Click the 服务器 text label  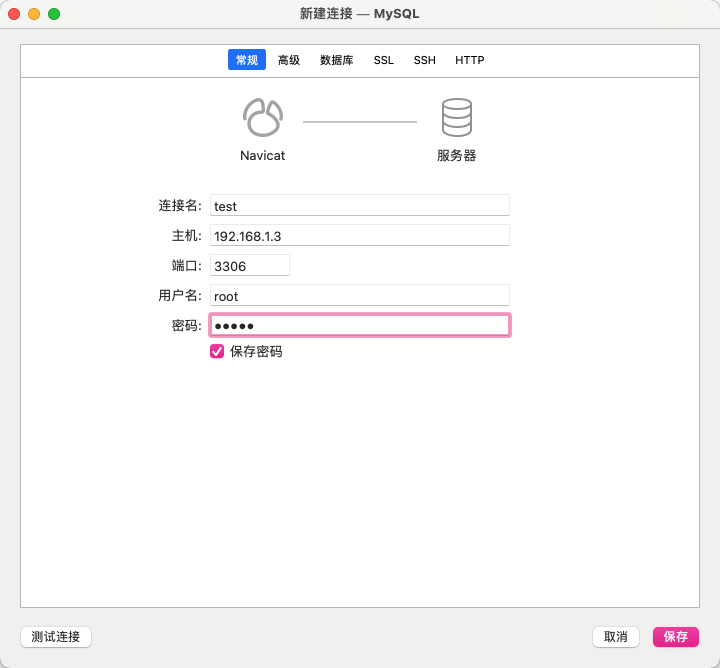(x=456, y=156)
